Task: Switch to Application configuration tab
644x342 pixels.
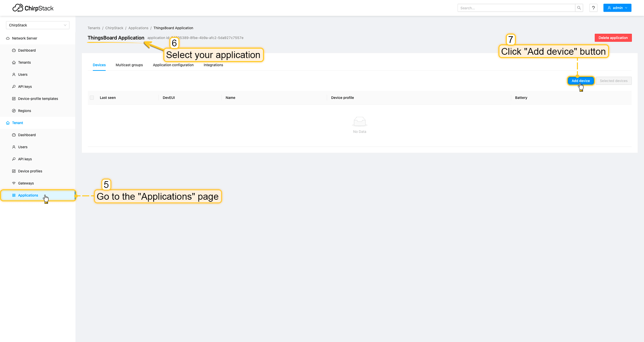Action: pos(173,65)
